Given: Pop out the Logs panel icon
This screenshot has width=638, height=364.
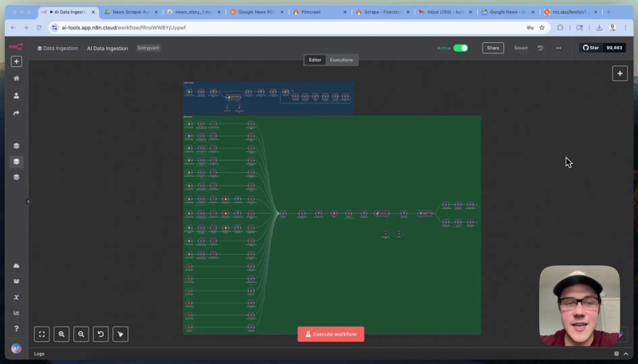Looking at the screenshot, I should [x=616, y=354].
